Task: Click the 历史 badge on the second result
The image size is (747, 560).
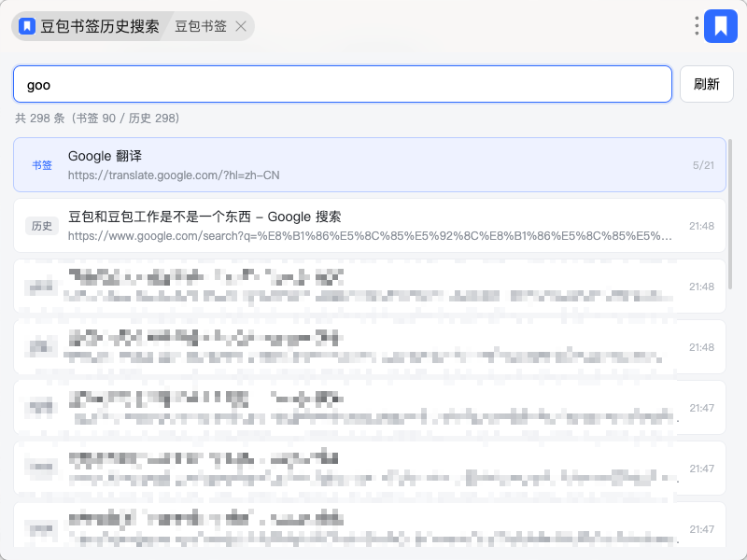Action: [42, 226]
